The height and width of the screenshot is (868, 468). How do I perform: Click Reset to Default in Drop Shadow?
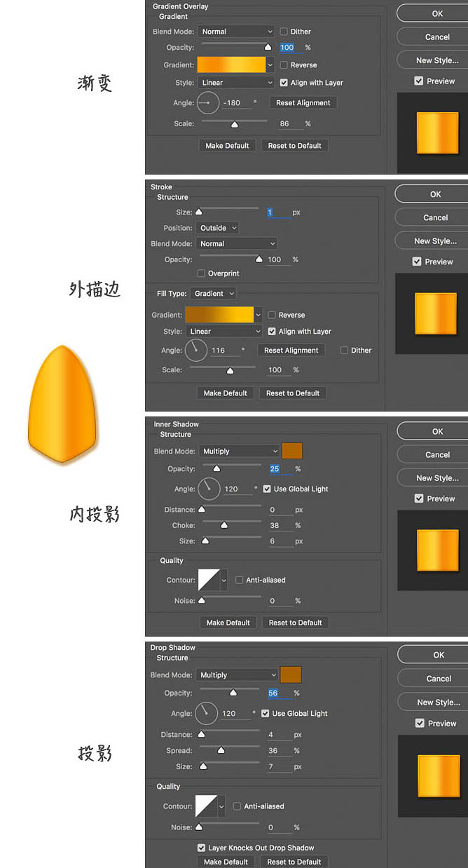pyautogui.click(x=294, y=862)
